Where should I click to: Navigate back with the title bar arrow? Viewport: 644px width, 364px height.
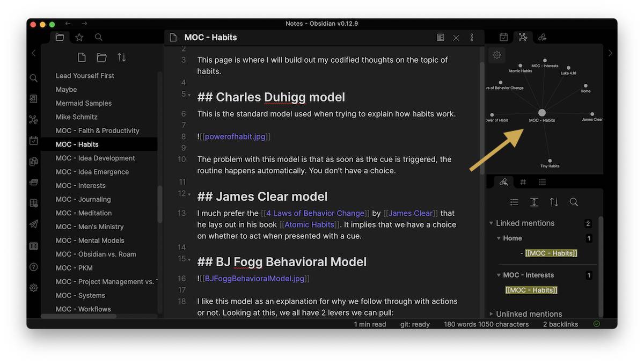click(x=68, y=24)
